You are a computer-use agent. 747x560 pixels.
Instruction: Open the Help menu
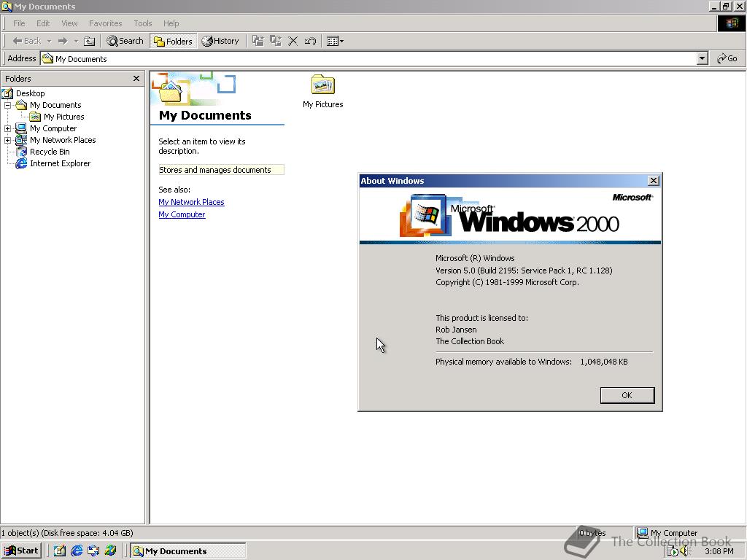click(171, 23)
